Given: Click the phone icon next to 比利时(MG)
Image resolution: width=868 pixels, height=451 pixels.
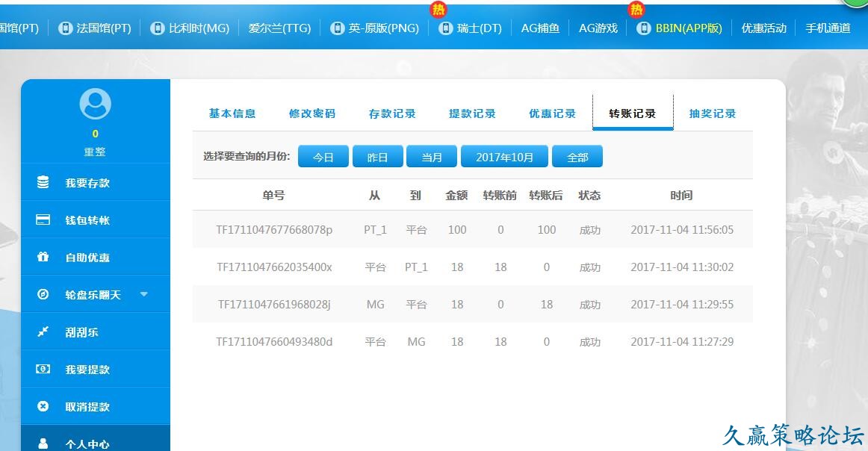Looking at the screenshot, I should pos(158,28).
